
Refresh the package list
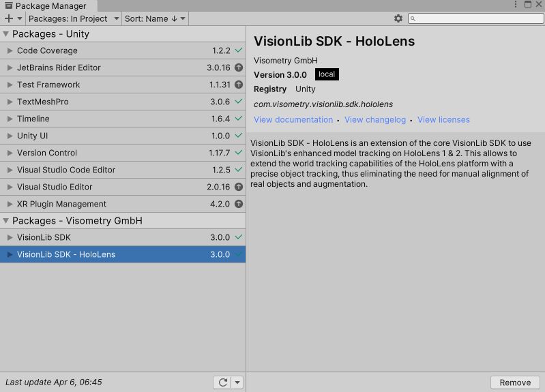click(222, 382)
